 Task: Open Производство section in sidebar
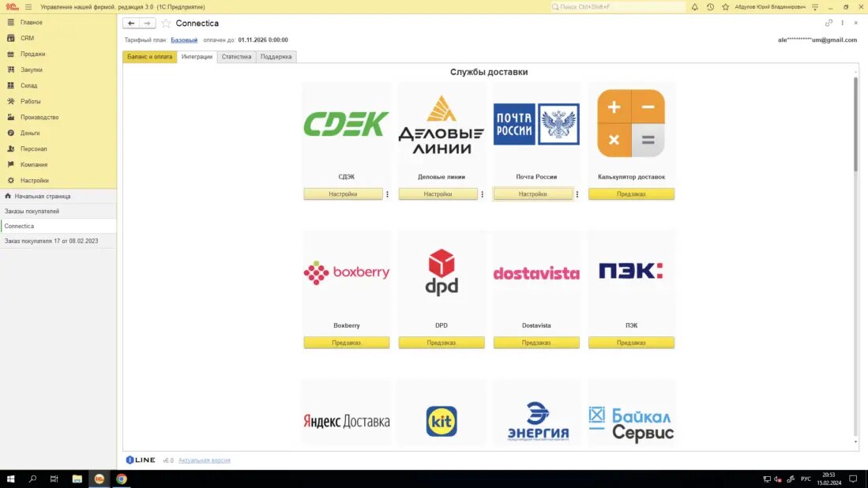click(58, 118)
